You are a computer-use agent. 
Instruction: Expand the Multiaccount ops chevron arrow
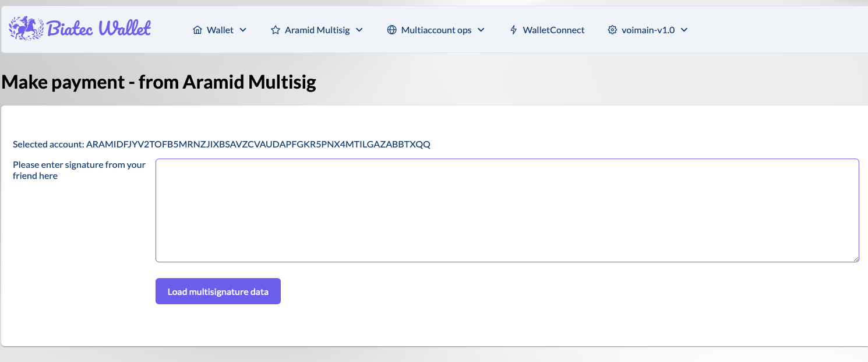click(481, 30)
